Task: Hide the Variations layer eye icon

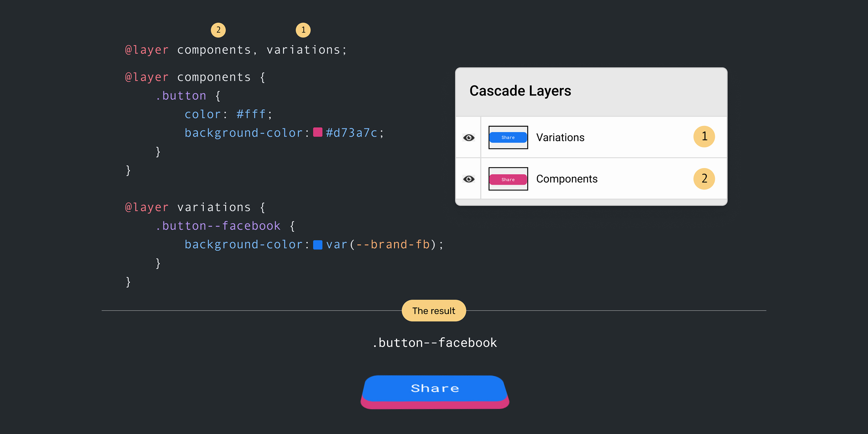Action: point(469,137)
